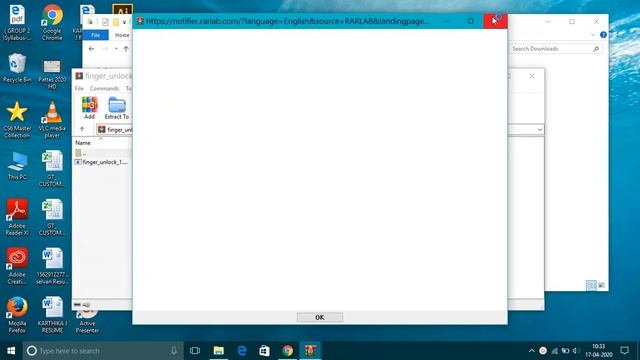The height and width of the screenshot is (360, 640).
Task: Select the GT_CUSTOM Excel file beside This PC
Action: click(52, 168)
